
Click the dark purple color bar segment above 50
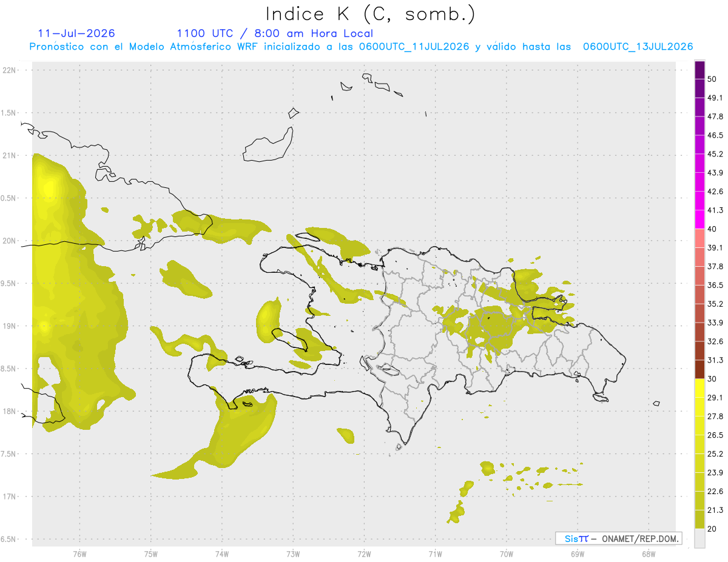(x=700, y=70)
